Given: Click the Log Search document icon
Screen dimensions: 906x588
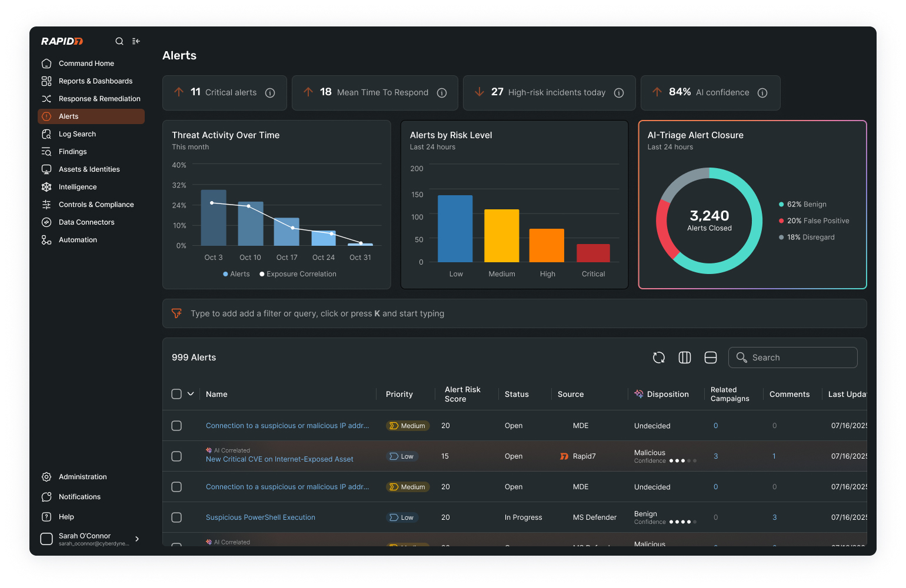Looking at the screenshot, I should click(x=46, y=134).
